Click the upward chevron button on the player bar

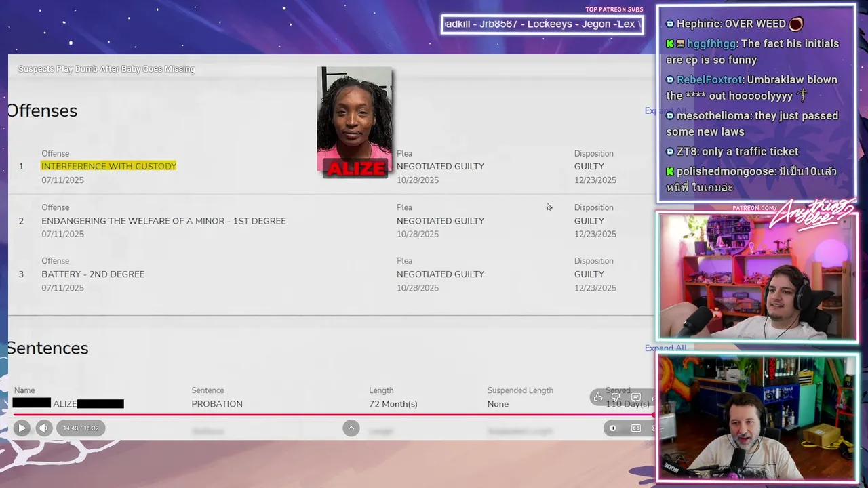(351, 428)
